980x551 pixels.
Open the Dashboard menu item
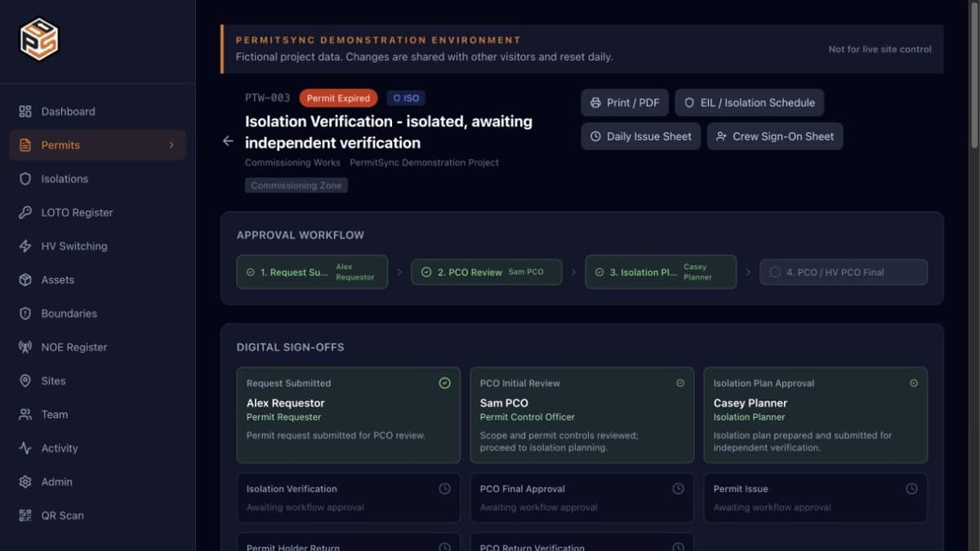(98, 111)
